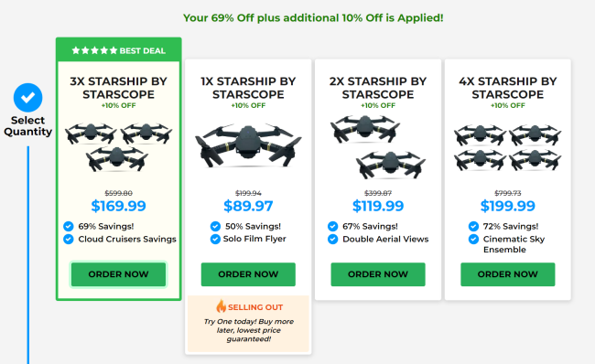The image size is (595, 364).
Task: Select the three-drone product image
Action: coord(118,147)
